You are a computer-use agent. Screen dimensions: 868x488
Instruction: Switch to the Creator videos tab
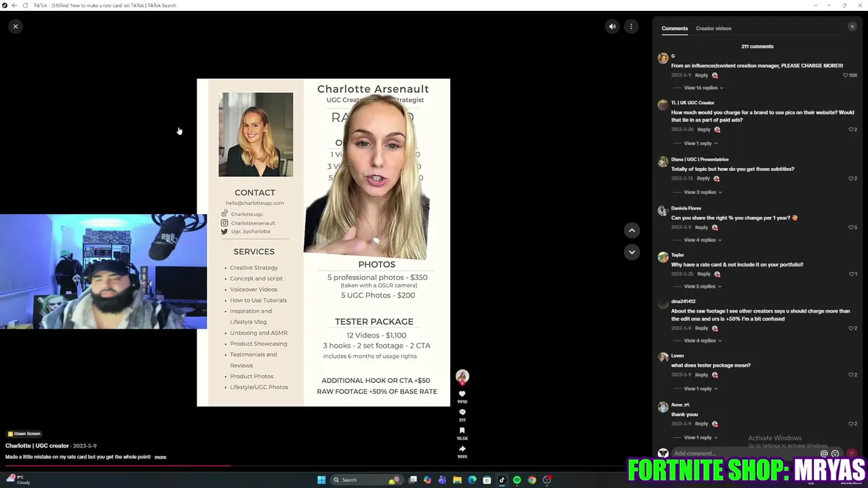click(713, 28)
